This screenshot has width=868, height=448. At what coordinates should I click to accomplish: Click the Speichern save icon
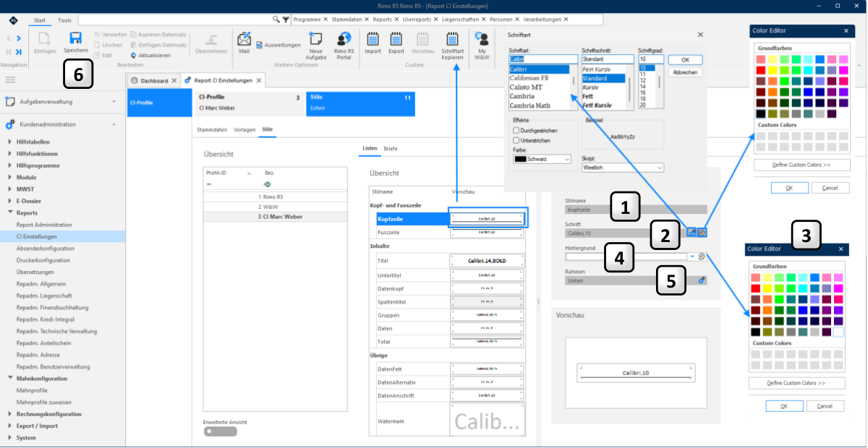(x=75, y=38)
